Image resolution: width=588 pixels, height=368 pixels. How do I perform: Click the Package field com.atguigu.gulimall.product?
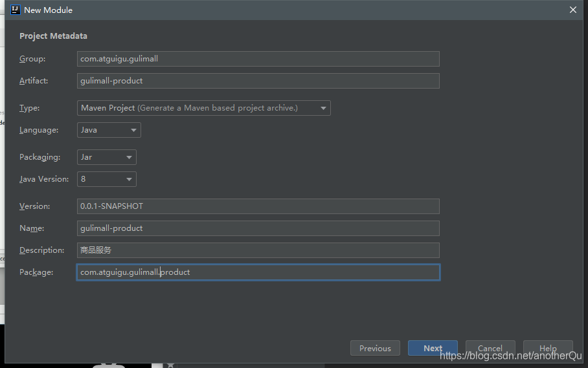(x=258, y=272)
